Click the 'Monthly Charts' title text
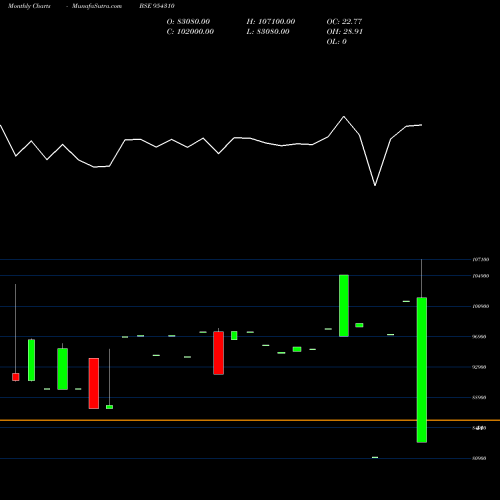This screenshot has width=500, height=500. (29, 6)
